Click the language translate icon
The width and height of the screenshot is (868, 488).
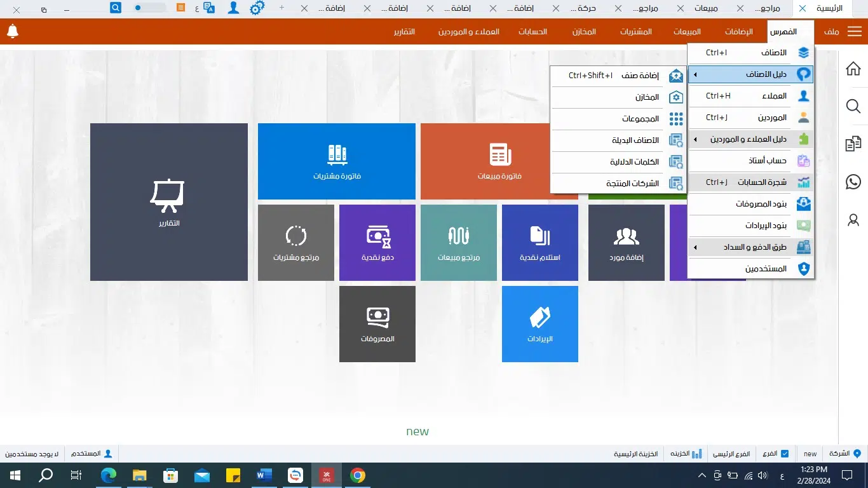tap(208, 8)
